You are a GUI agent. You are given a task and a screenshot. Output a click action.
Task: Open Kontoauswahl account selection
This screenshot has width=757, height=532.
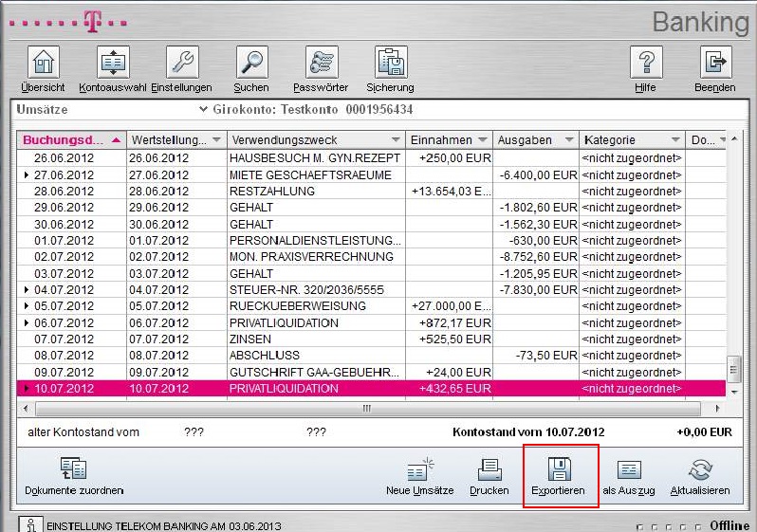[113, 63]
